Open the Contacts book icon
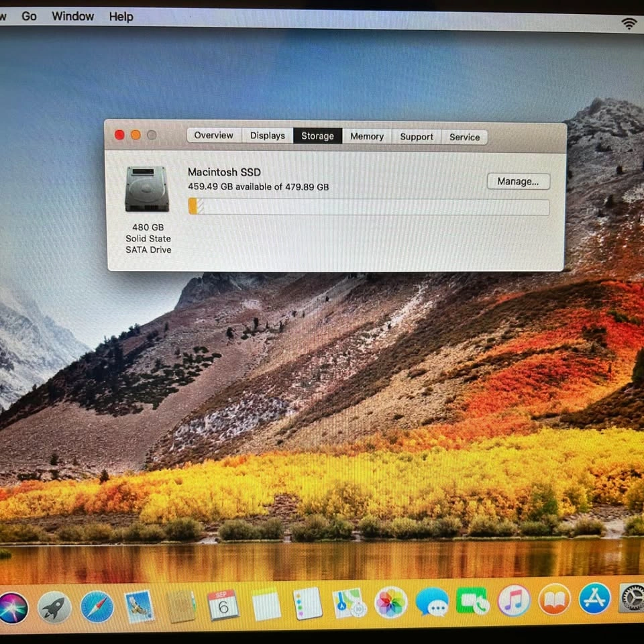Image resolution: width=644 pixels, height=644 pixels. tap(180, 606)
